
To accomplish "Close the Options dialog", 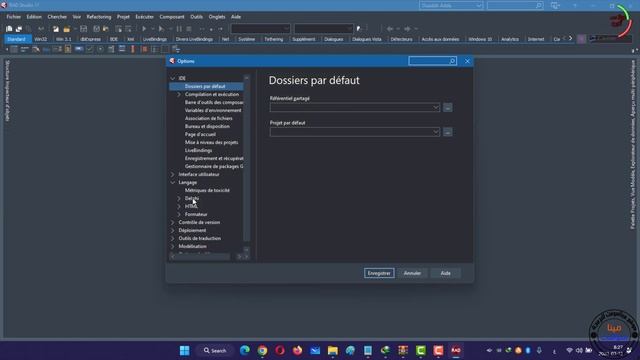I will pyautogui.click(x=467, y=61).
